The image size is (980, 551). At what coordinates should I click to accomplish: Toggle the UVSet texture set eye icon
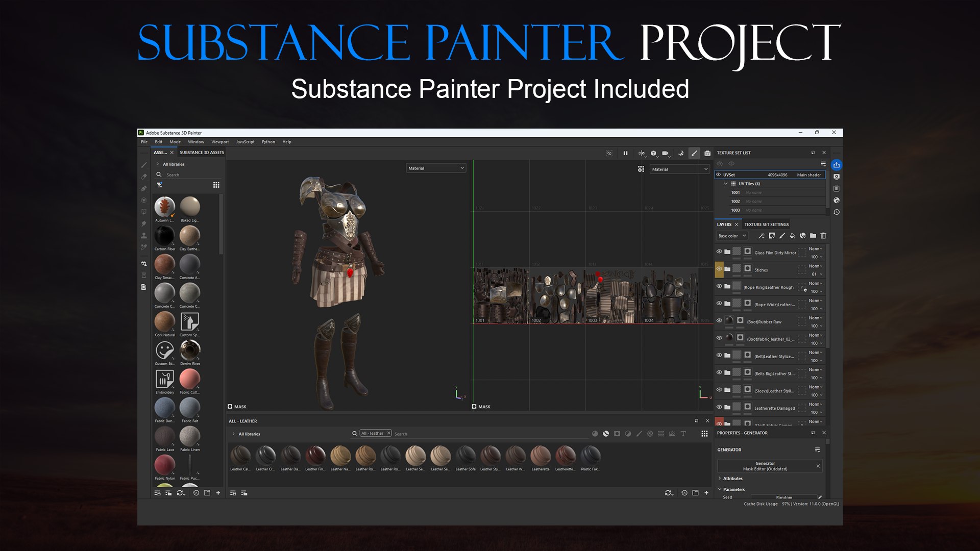click(719, 174)
